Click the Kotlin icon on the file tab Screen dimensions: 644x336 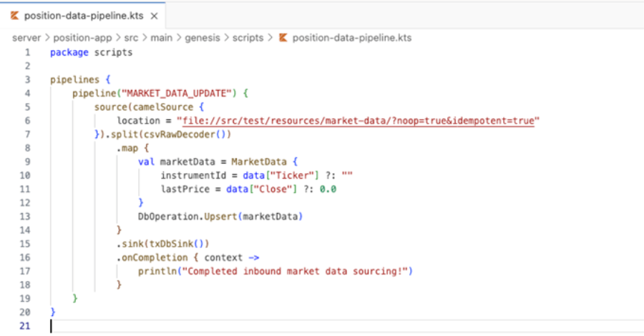15,16
